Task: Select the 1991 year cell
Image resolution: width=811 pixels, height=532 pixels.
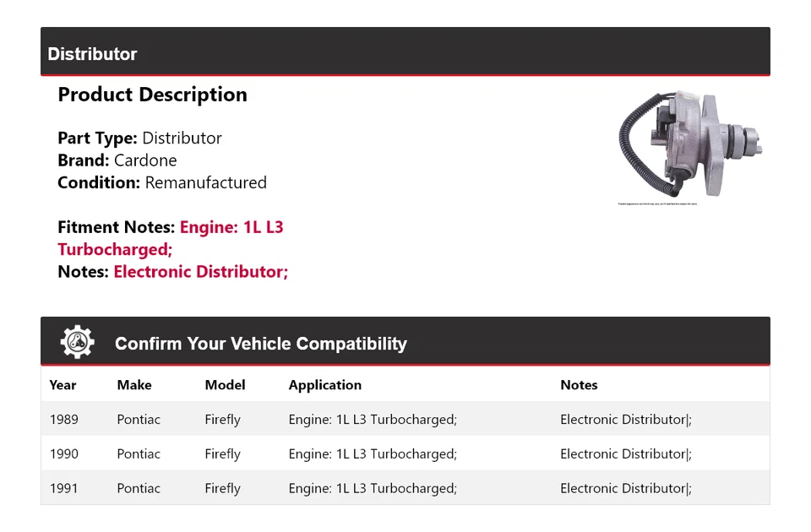Action: 63,489
